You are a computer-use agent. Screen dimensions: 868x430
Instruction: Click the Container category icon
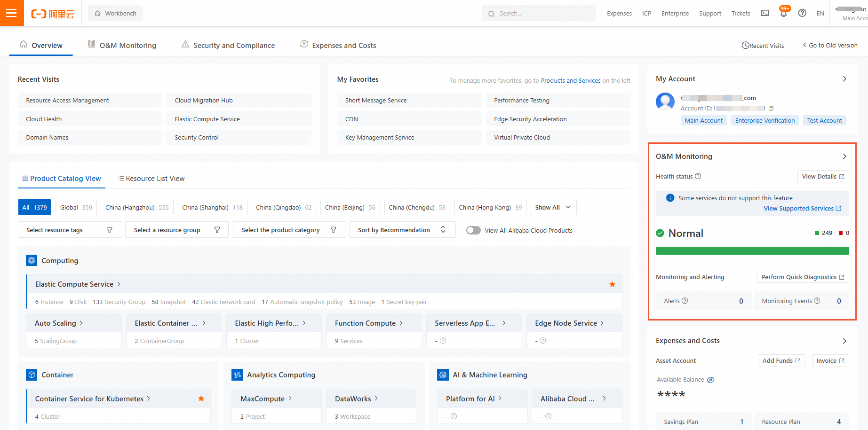tap(32, 375)
